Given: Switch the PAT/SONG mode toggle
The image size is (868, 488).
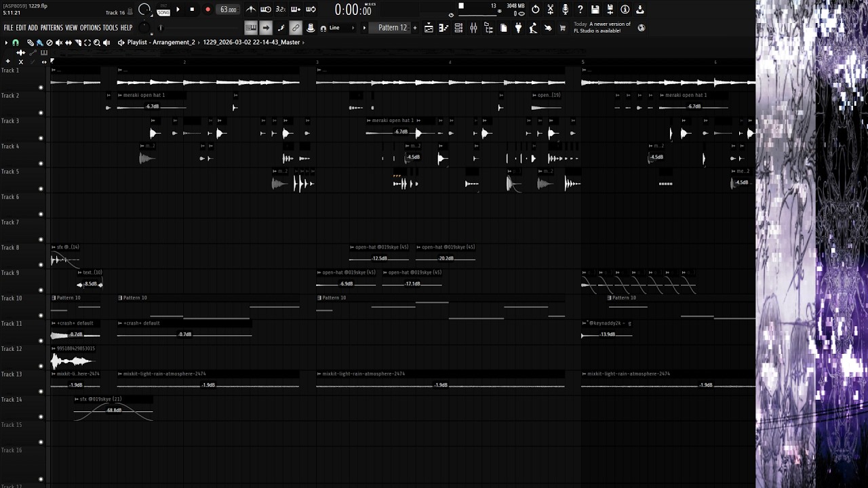Looking at the screenshot, I should tap(163, 9).
